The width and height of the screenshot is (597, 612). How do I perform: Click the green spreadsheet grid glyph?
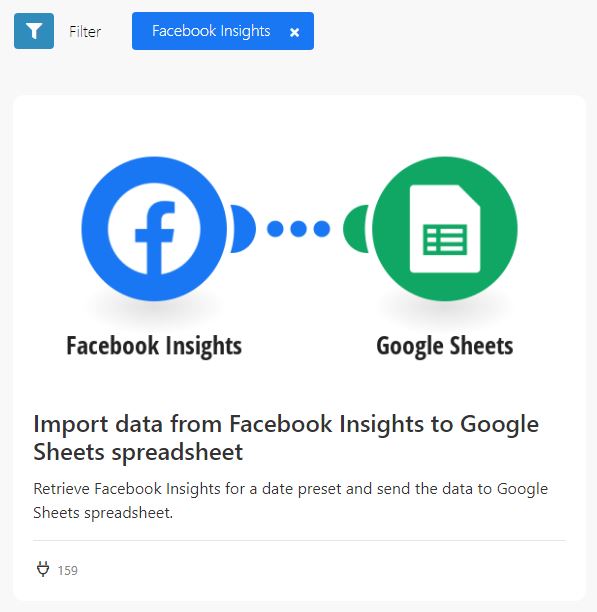click(x=445, y=239)
